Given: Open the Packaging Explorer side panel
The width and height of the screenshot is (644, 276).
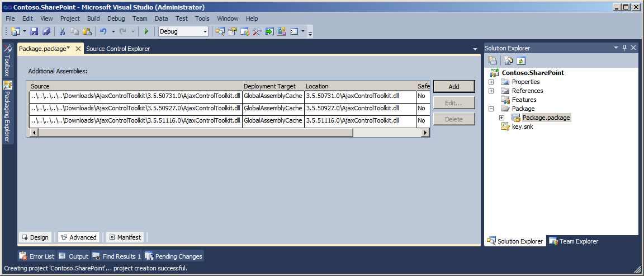Looking at the screenshot, I should (8, 111).
